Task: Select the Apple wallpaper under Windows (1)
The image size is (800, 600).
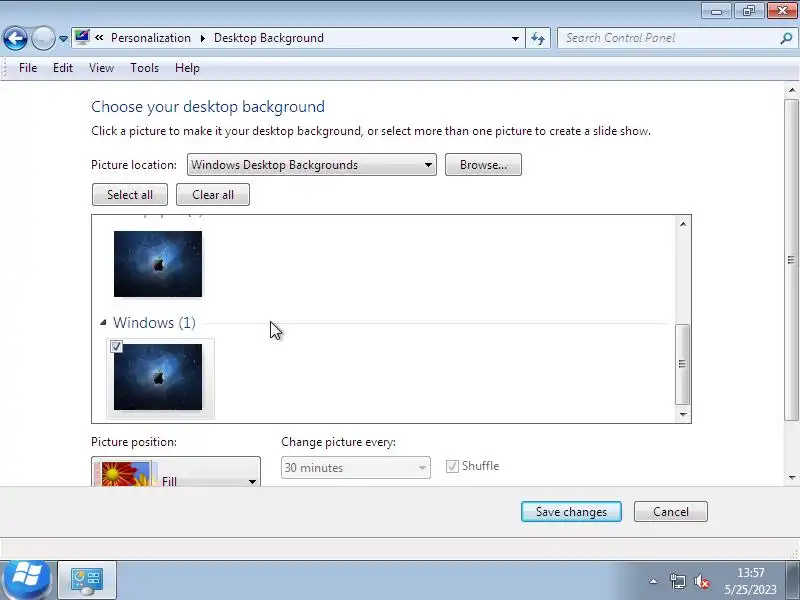Action: pyautogui.click(x=158, y=377)
